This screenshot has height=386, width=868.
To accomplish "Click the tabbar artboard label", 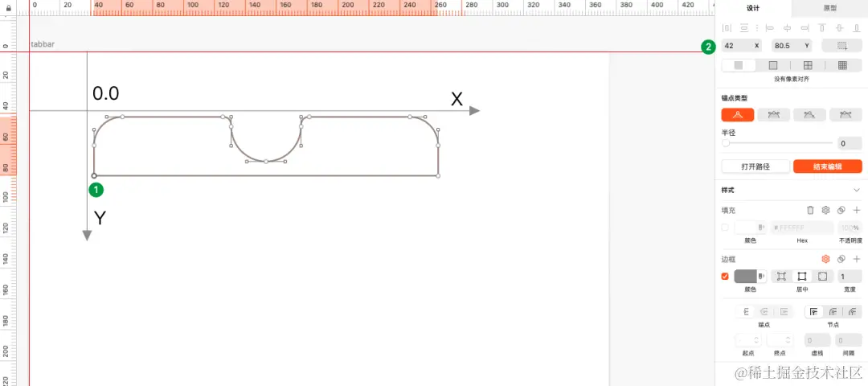I will click(x=43, y=43).
